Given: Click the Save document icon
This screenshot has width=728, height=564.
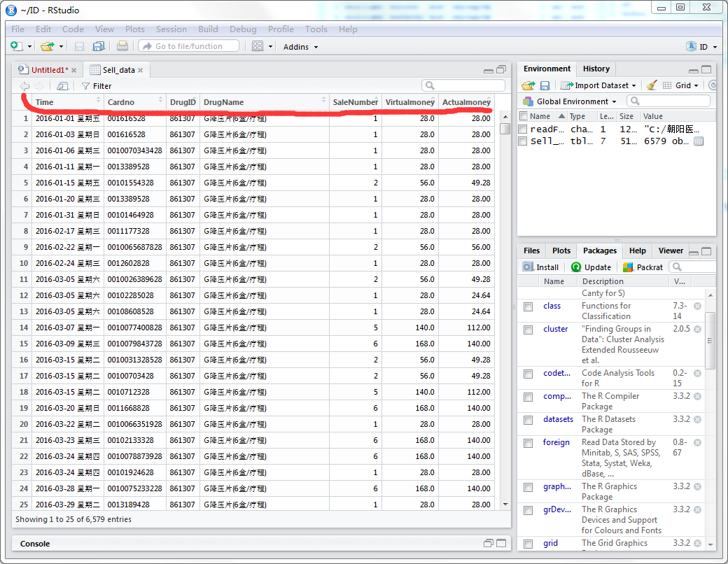Looking at the screenshot, I should click(79, 46).
